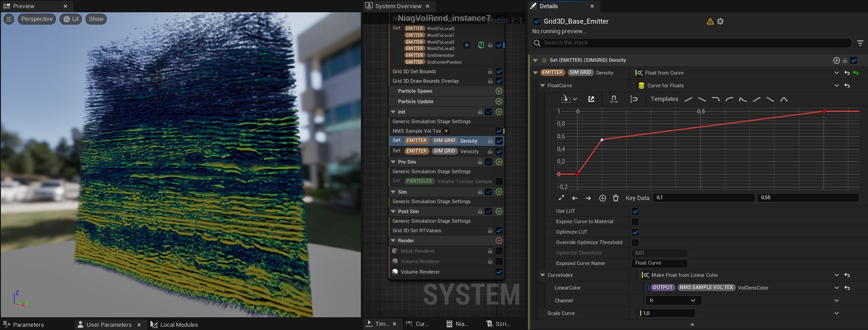Open Curve for Floats dropdown arrow
This screenshot has width=868, height=330.
pos(837,85)
